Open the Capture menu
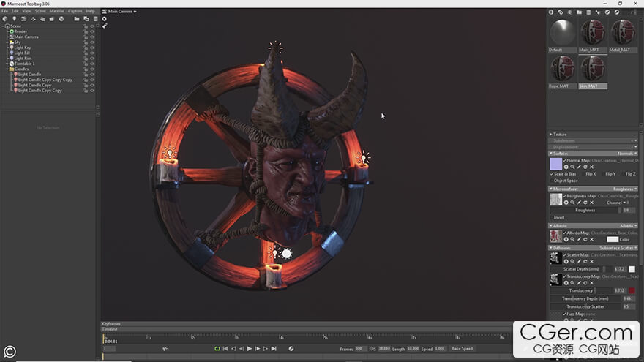The height and width of the screenshot is (362, 644). coord(75,11)
